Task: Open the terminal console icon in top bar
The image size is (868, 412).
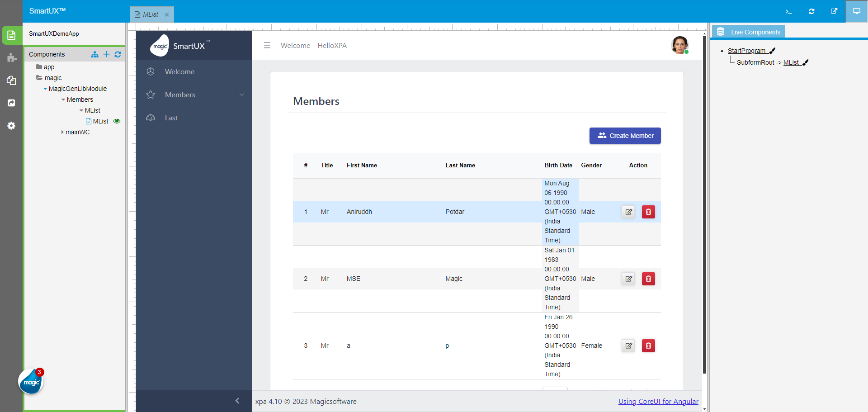Action: click(789, 11)
